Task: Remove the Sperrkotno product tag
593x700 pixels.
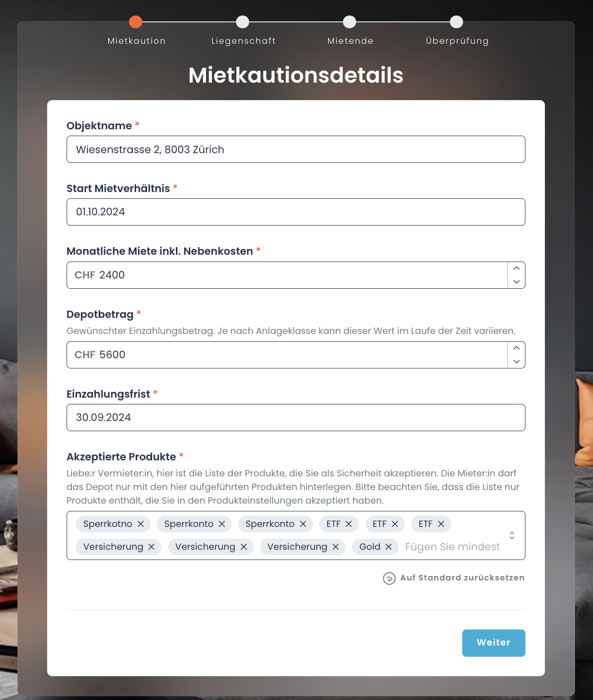Action: coord(140,524)
